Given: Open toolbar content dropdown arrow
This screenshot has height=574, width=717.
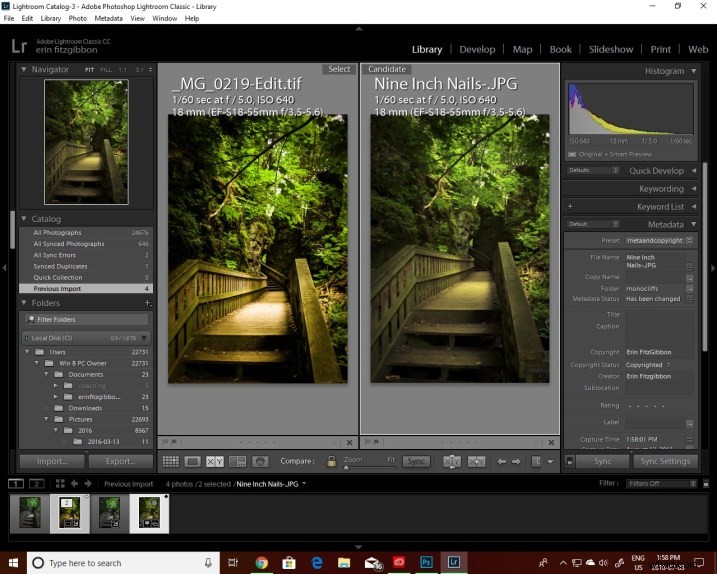Looking at the screenshot, I should [551, 461].
